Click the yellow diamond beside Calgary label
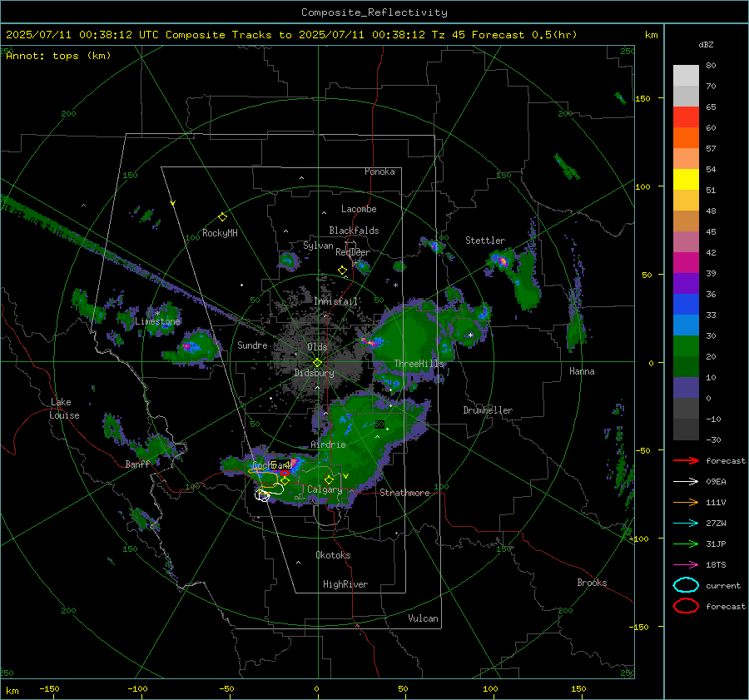The image size is (749, 700). click(329, 479)
